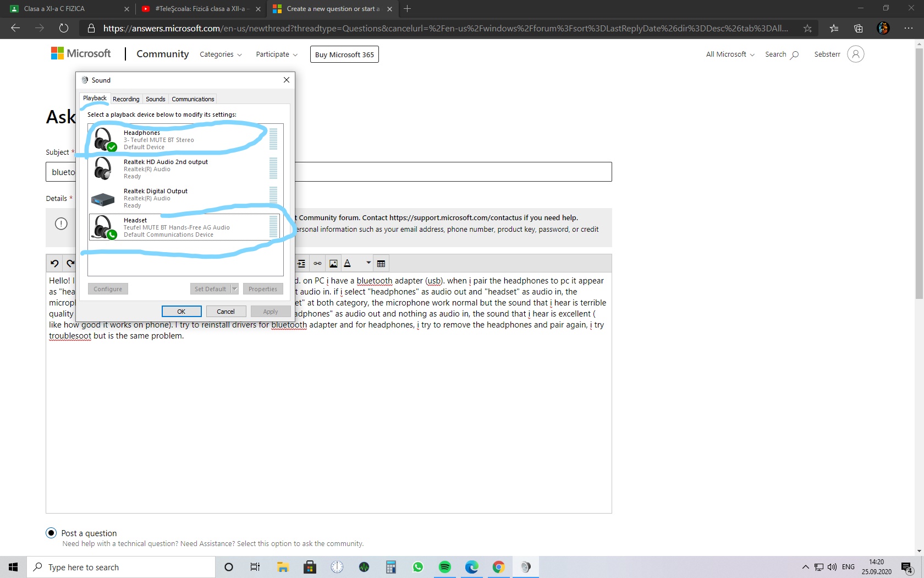The height and width of the screenshot is (578, 924).
Task: Click browser refresh button
Action: (64, 28)
